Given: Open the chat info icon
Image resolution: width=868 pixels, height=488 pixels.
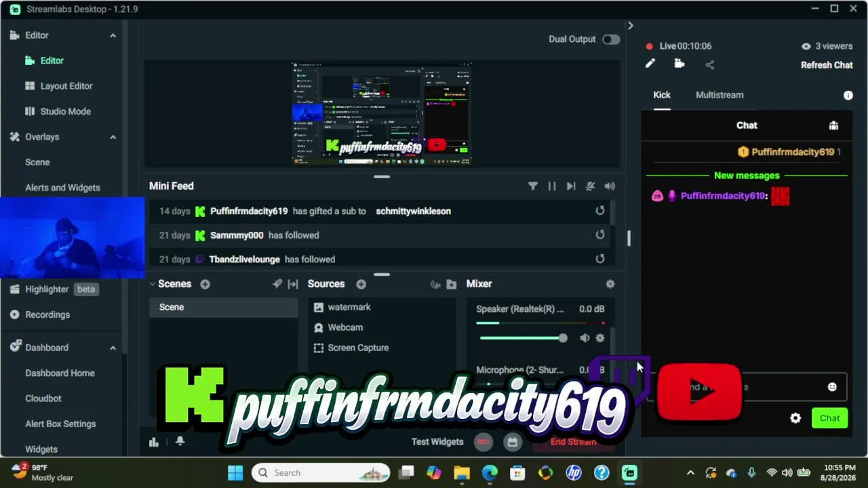Looking at the screenshot, I should [848, 96].
